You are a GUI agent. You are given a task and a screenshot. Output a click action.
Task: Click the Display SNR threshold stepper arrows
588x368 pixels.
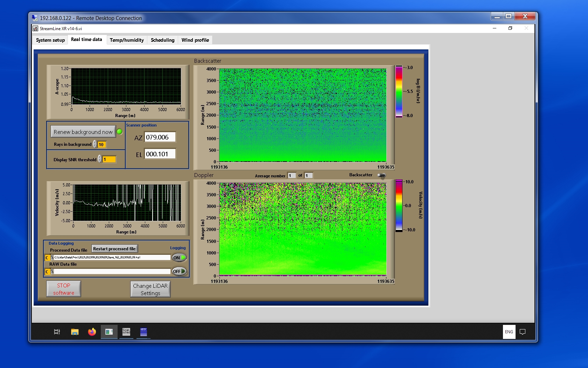coord(100,159)
